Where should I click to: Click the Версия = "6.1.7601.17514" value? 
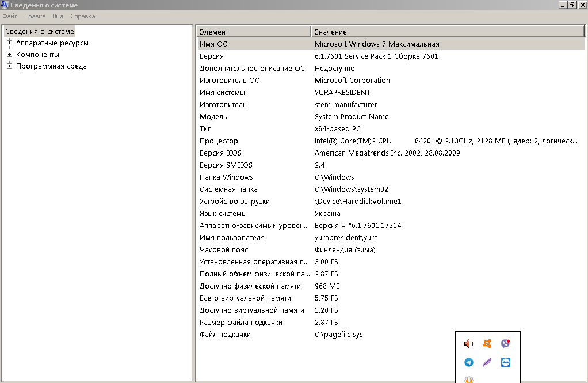(359, 226)
